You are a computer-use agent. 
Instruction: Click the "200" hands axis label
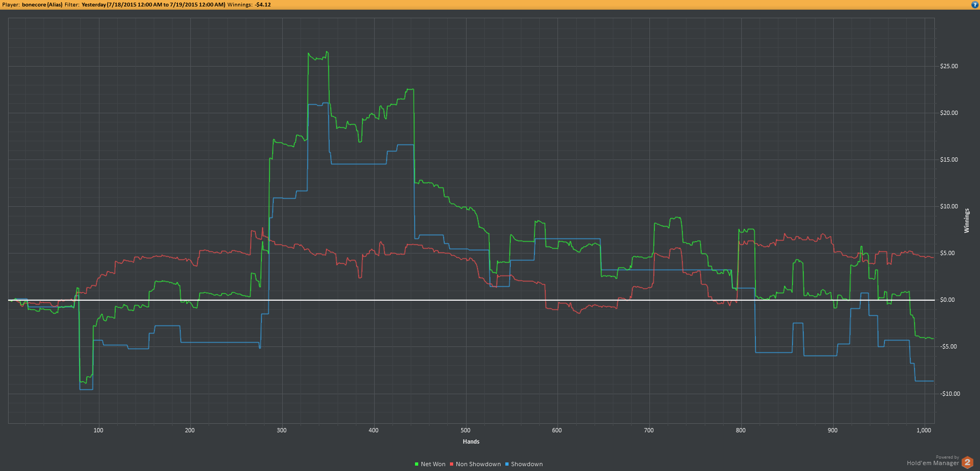click(x=190, y=430)
